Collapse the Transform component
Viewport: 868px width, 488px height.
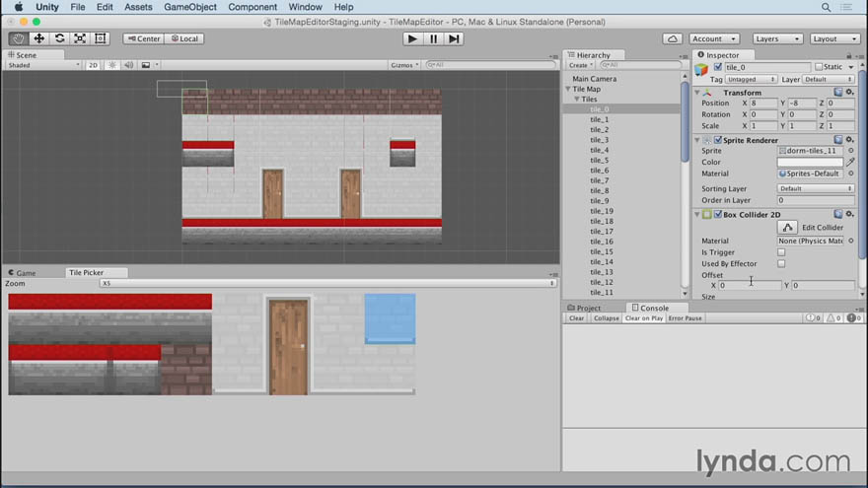click(x=697, y=93)
